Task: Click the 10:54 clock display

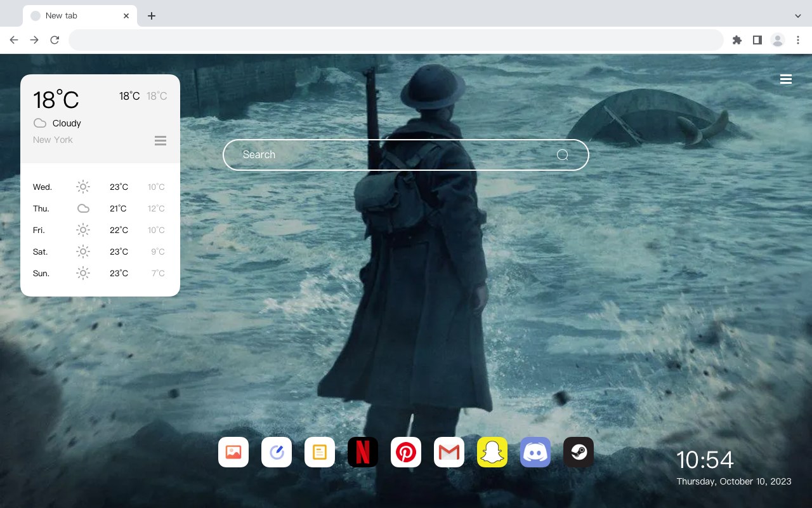Action: [x=705, y=460]
